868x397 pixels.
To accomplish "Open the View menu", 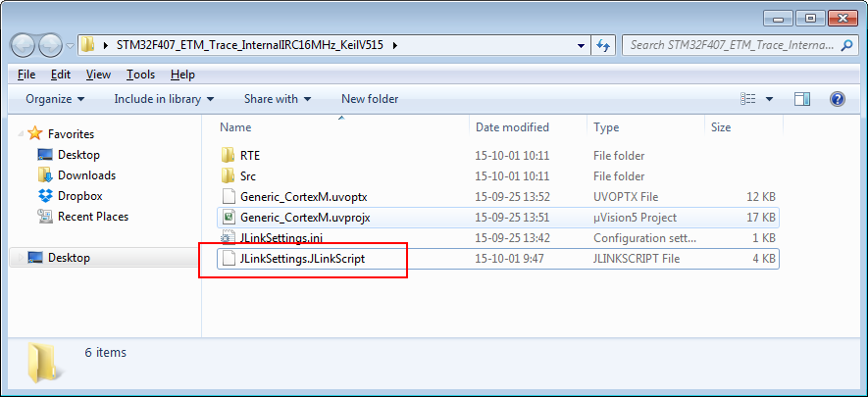I will click(x=98, y=74).
